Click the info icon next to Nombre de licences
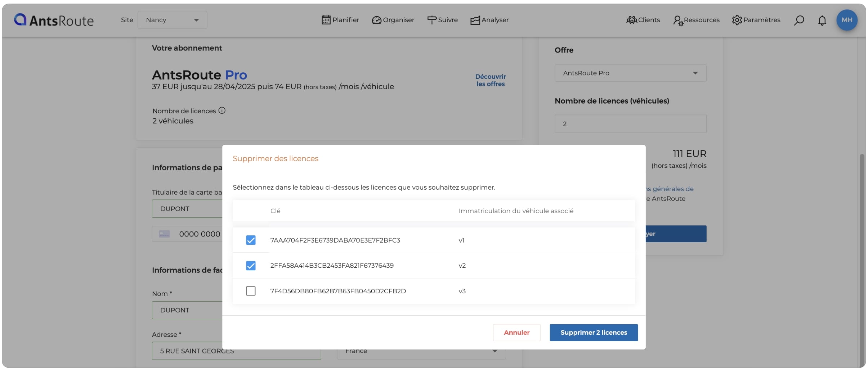The image size is (868, 370). click(222, 110)
